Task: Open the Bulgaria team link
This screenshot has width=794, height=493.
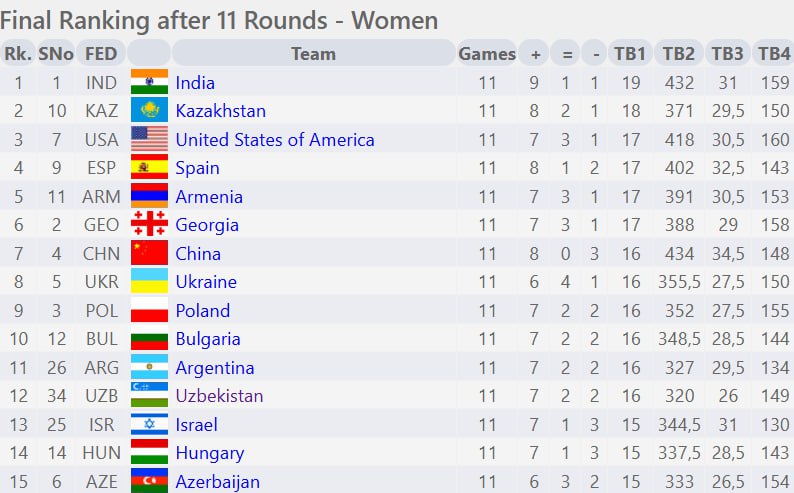Action: pyautogui.click(x=208, y=339)
